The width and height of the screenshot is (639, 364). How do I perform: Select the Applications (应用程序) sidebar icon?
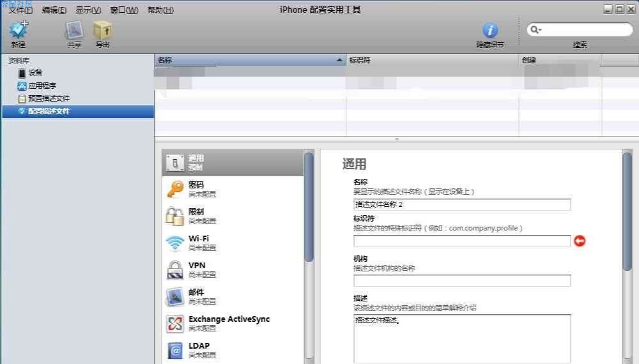(22, 86)
